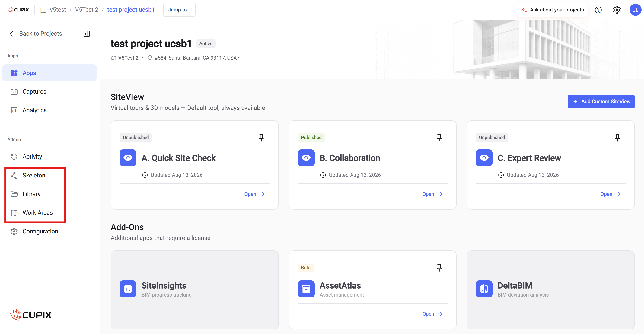Open Activity in the Admin section
644x334 pixels.
point(49,157)
